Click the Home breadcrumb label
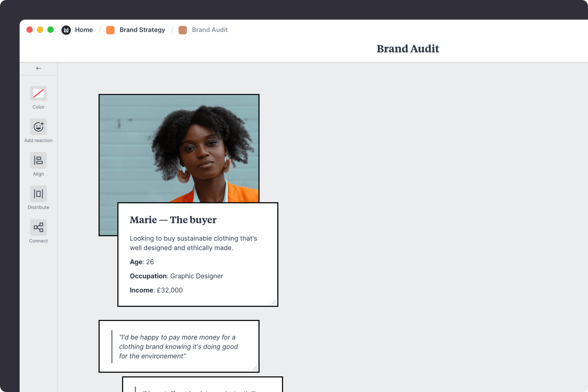 [84, 30]
